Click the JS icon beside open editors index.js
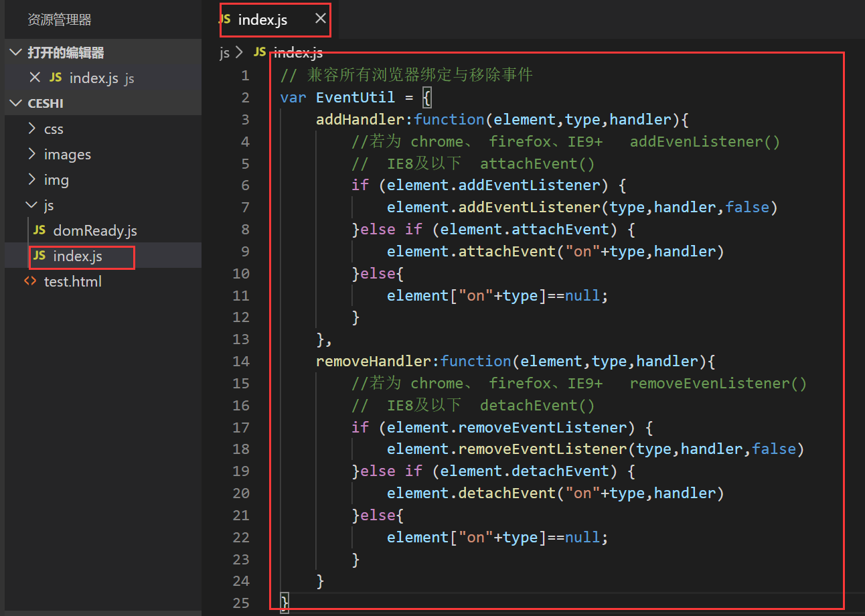 click(56, 78)
